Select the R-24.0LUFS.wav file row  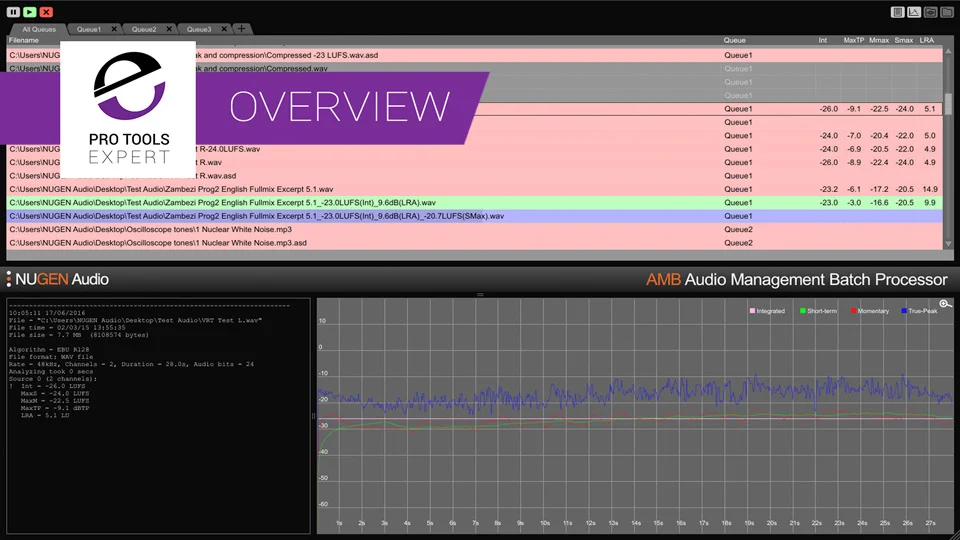[x=474, y=149]
